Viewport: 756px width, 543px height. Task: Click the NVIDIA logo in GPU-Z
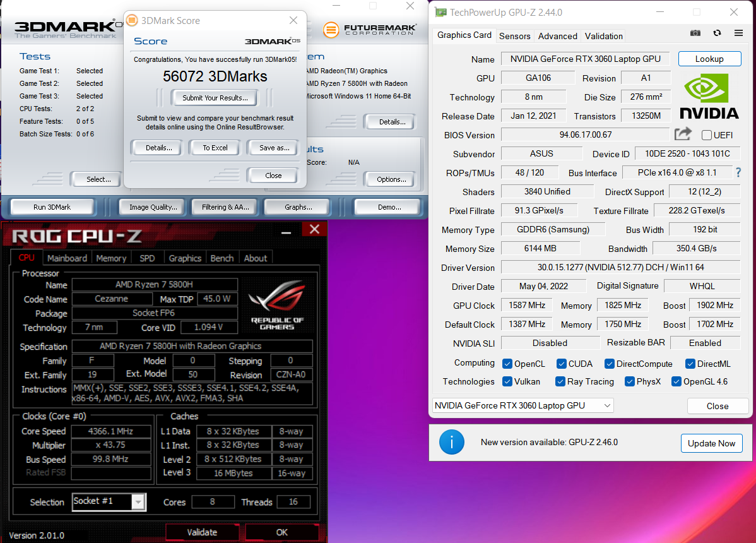coord(709,97)
